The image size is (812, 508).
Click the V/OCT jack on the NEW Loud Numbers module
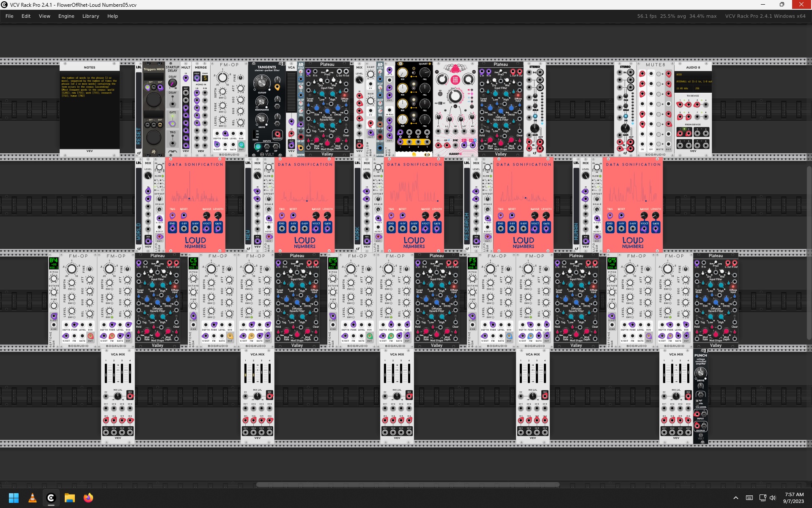pyautogui.click(x=316, y=229)
